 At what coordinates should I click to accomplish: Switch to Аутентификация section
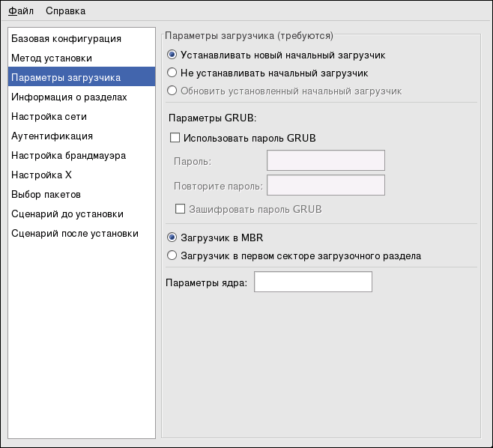52,136
